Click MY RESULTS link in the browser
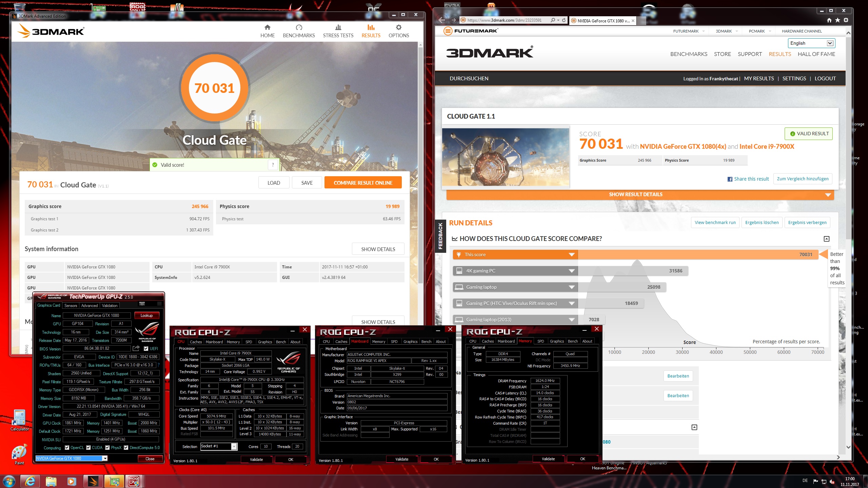The height and width of the screenshot is (488, 868). pyautogui.click(x=759, y=78)
